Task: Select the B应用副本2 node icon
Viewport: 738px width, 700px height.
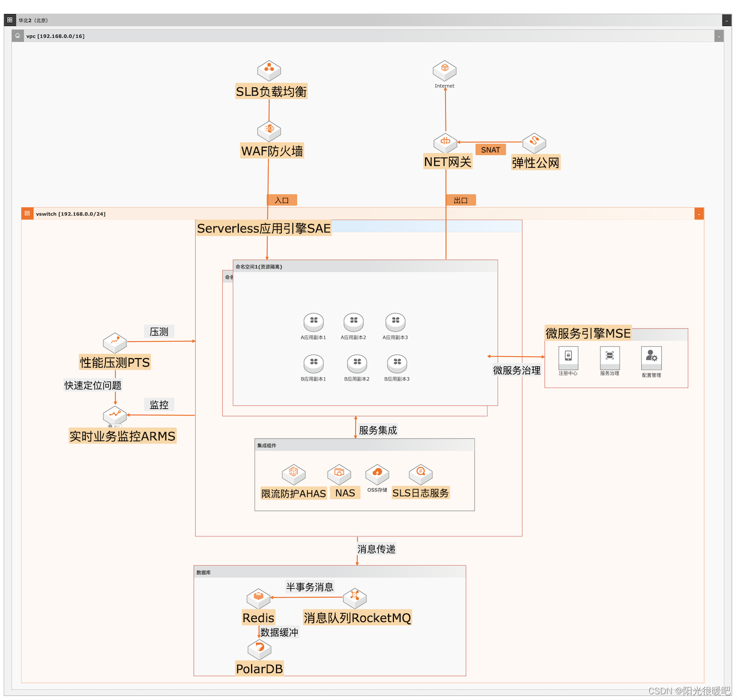Action: [x=357, y=364]
